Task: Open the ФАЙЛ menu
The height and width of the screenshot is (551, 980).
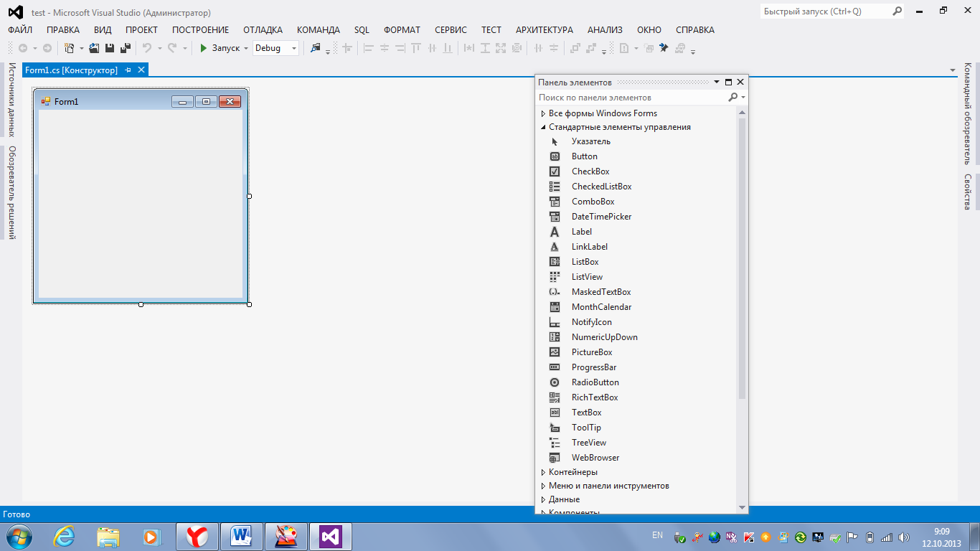Action: tap(20, 30)
